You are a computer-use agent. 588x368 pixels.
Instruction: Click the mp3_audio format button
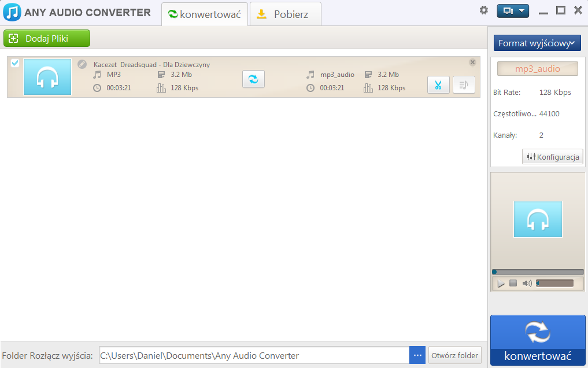(537, 69)
